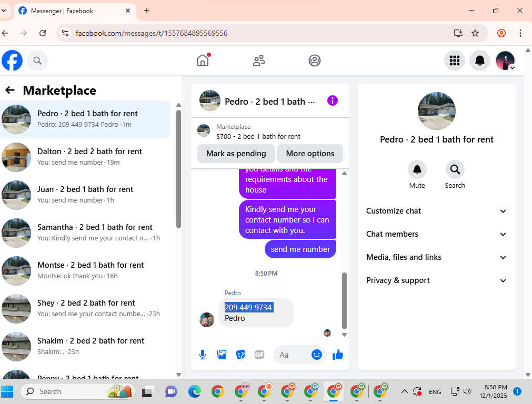Viewport: 532px width, 404px height.
Task: Open Chrome three-dot menu
Action: click(520, 33)
